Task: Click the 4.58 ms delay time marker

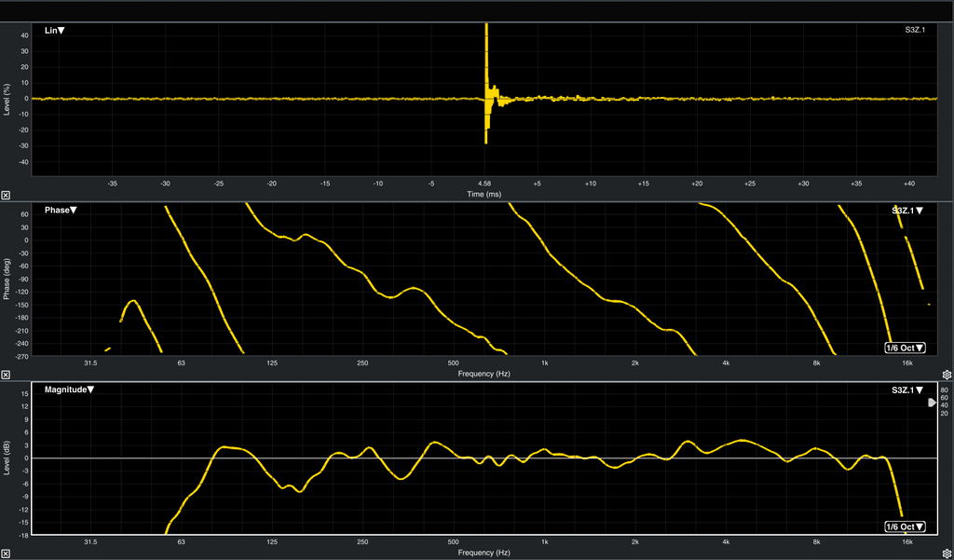Action: 484,184
